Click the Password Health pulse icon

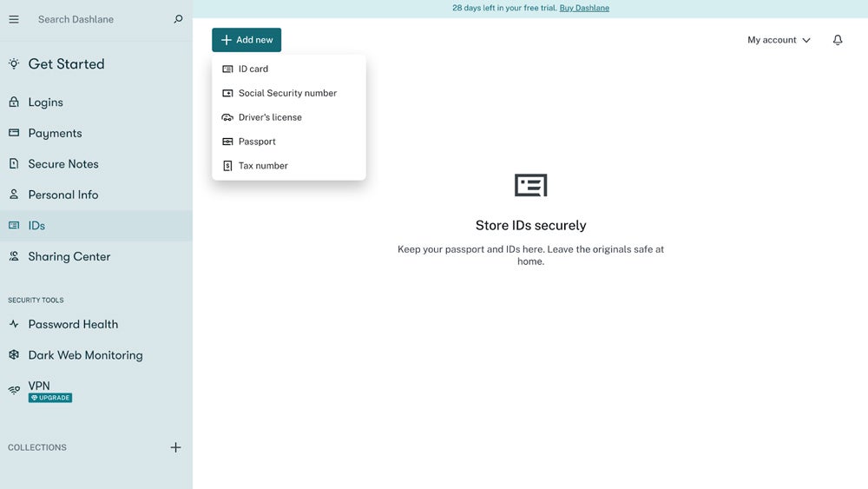(14, 324)
